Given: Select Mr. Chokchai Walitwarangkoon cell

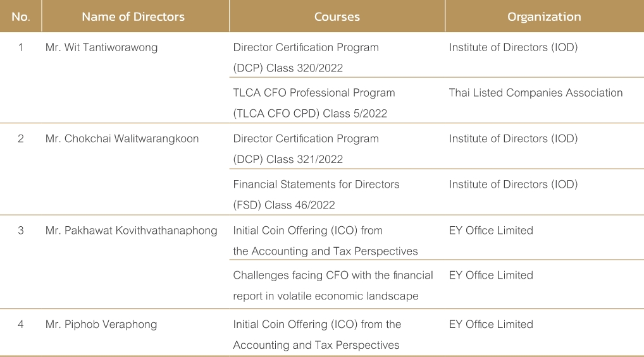Looking at the screenshot, I should click(x=122, y=139).
